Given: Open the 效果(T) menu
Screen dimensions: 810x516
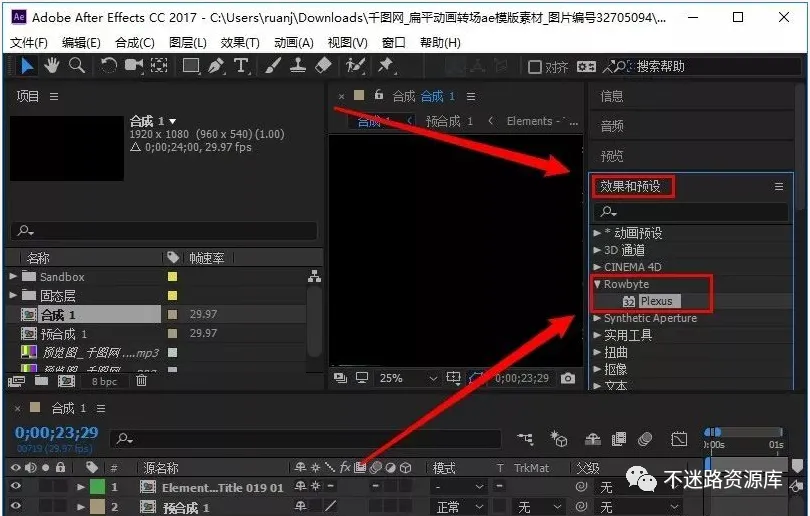Looking at the screenshot, I should [x=240, y=42].
